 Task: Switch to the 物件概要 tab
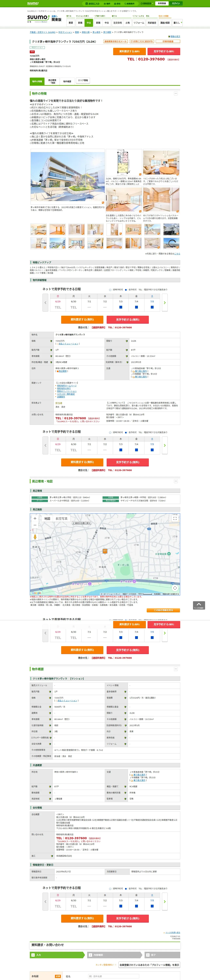tap(67, 81)
